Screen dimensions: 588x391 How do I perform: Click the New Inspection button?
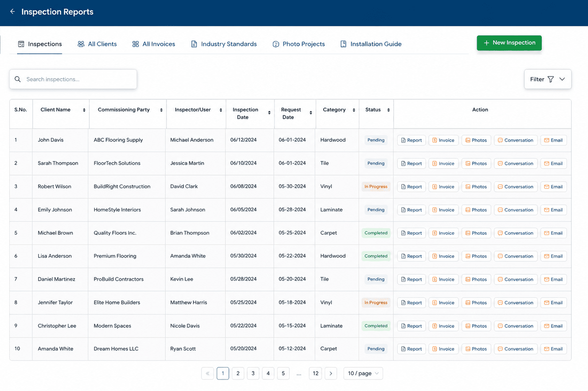pyautogui.click(x=509, y=43)
